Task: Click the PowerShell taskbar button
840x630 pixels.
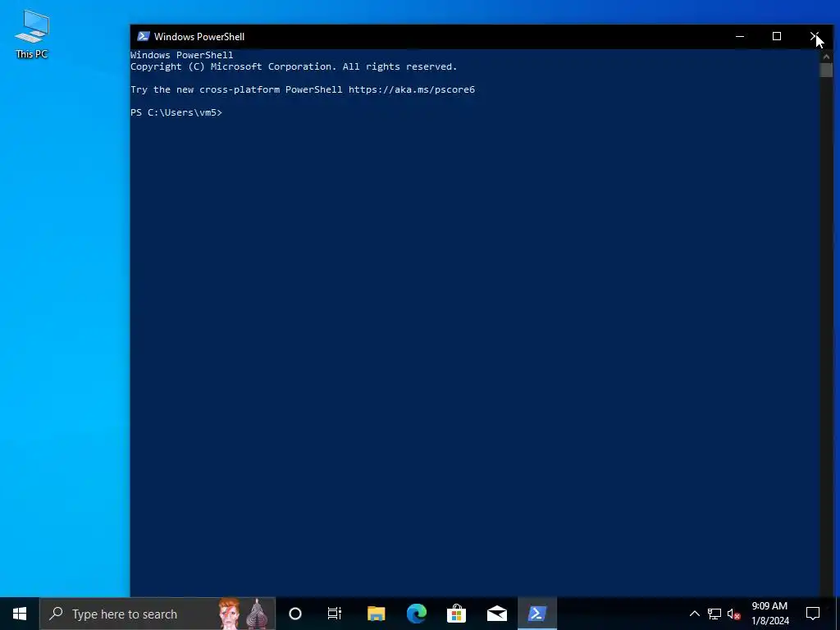Action: [537, 614]
